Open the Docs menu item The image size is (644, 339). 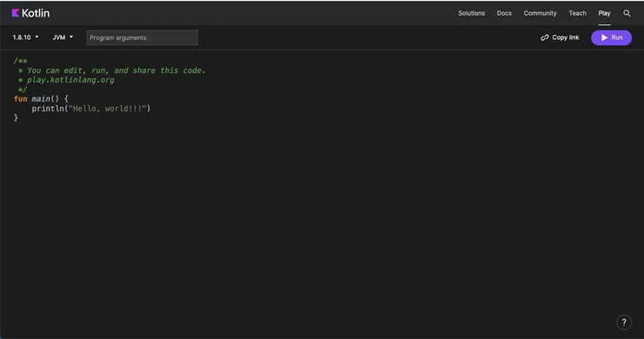click(x=504, y=13)
